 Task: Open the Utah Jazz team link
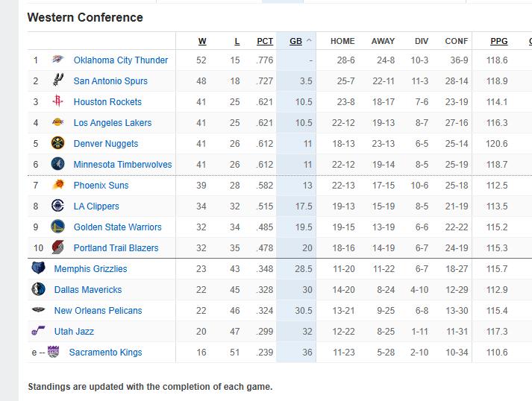(x=74, y=332)
